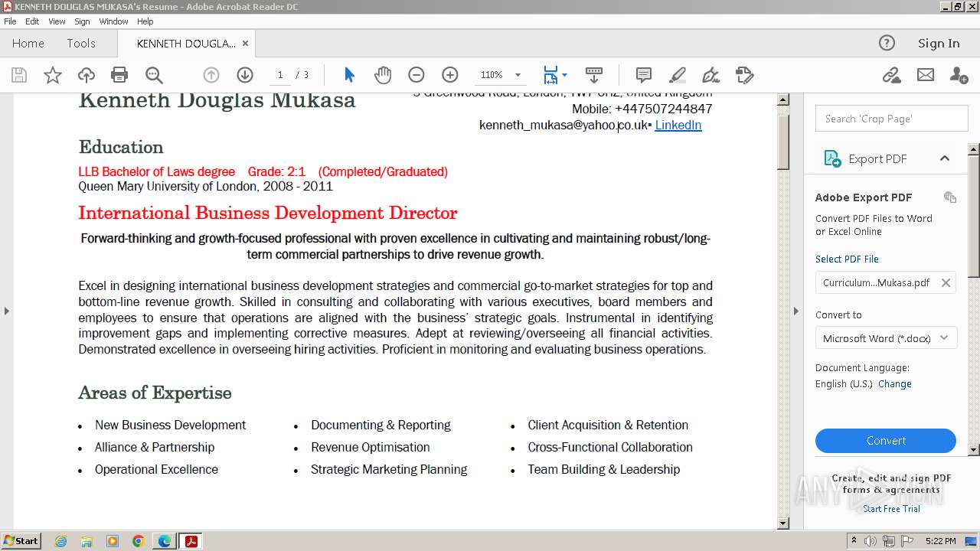Click the Start Free Trial link
980x551 pixels.
[x=891, y=509]
